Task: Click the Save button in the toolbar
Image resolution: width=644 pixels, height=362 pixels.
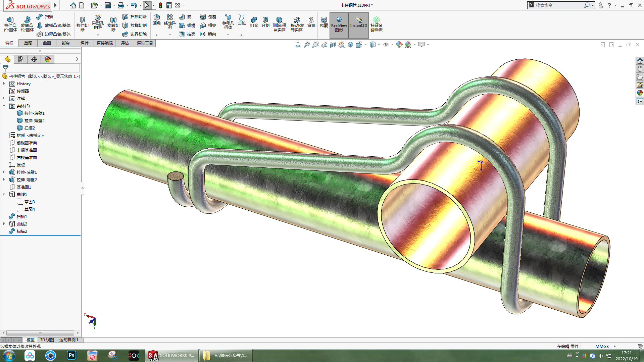Action: pyautogui.click(x=108, y=5)
